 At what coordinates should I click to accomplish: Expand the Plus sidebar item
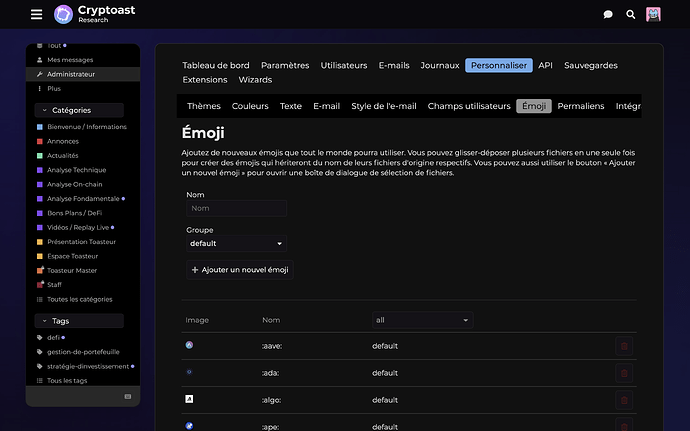pyautogui.click(x=54, y=88)
